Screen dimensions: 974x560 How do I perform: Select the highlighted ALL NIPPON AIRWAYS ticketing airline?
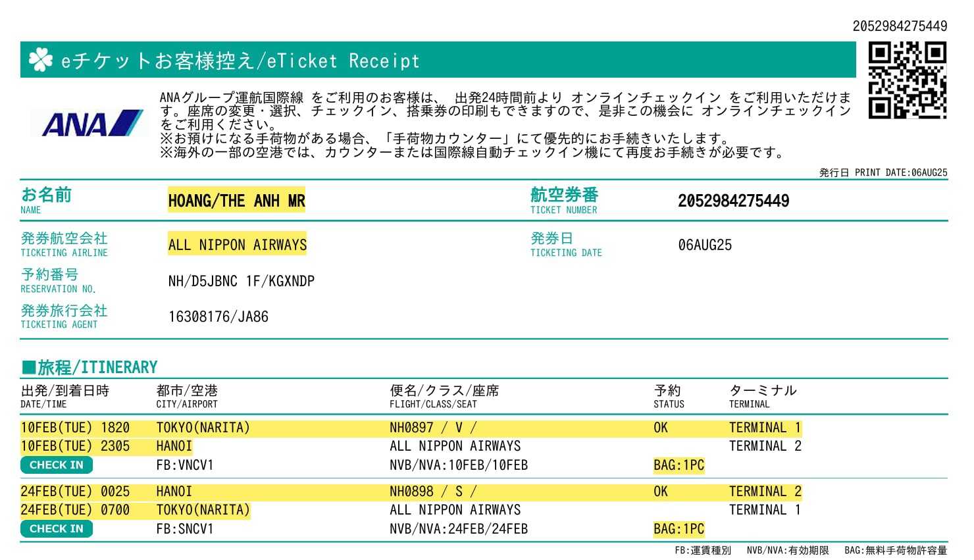(x=237, y=245)
